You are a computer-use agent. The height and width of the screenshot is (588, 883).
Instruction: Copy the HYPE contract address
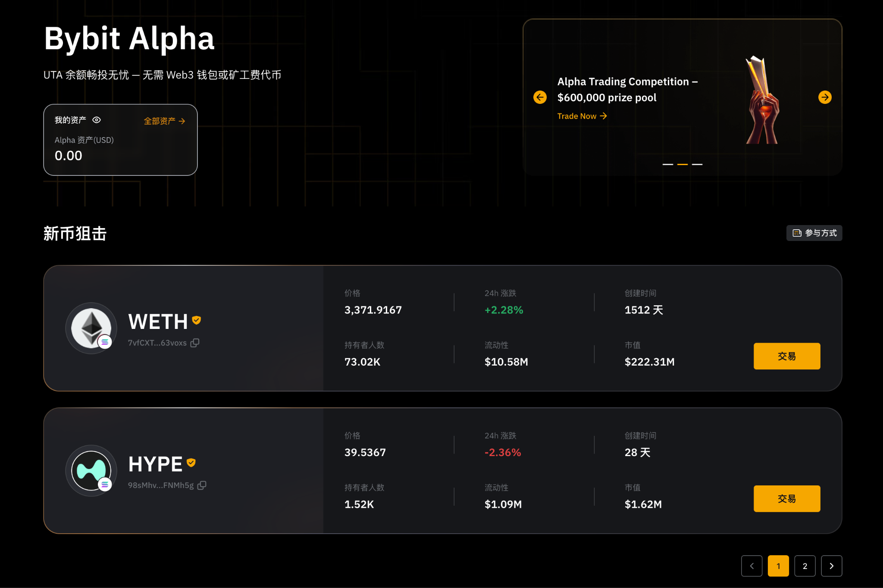203,485
